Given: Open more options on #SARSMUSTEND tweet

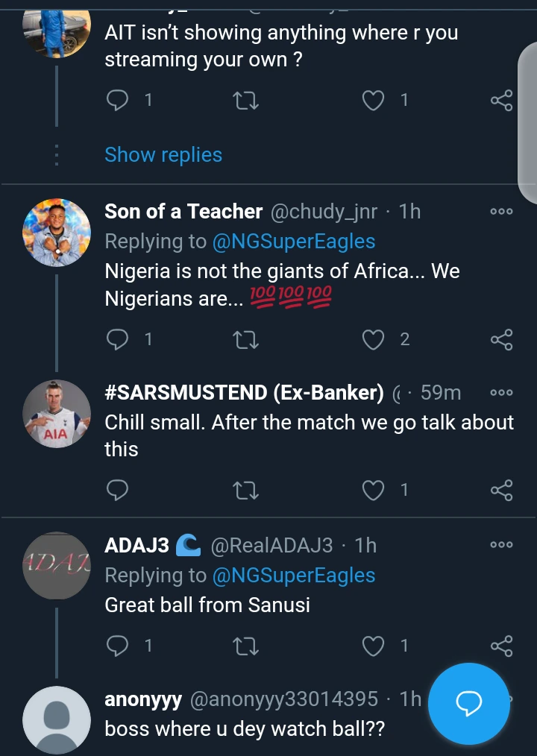Looking at the screenshot, I should pos(501,393).
